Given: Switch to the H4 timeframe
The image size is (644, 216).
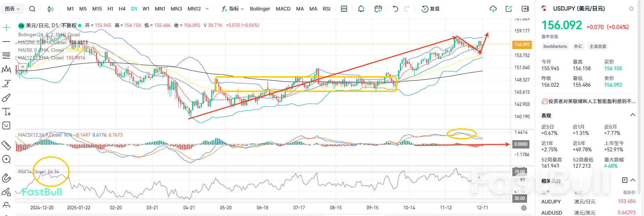Looking at the screenshot, I should point(122,9).
